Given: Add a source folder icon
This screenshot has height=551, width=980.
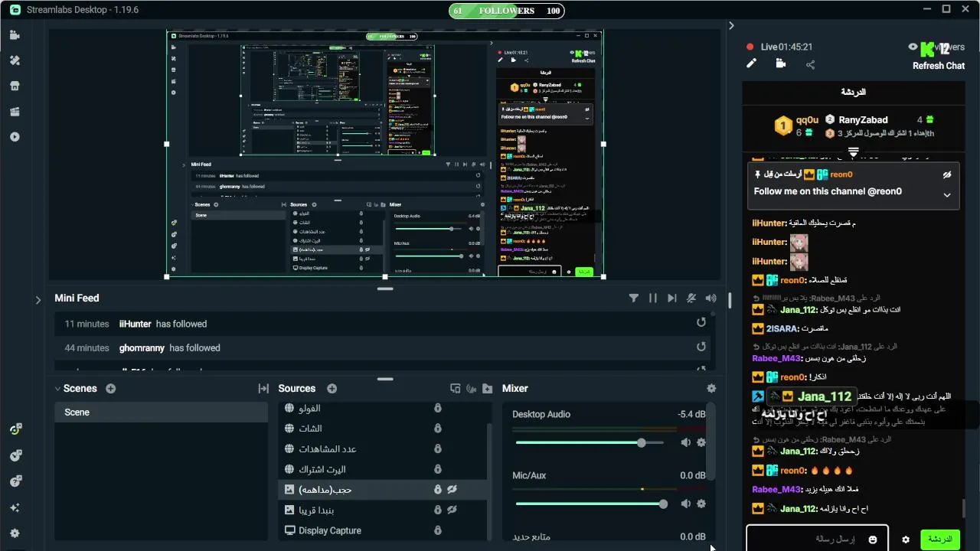Looking at the screenshot, I should 488,389.
